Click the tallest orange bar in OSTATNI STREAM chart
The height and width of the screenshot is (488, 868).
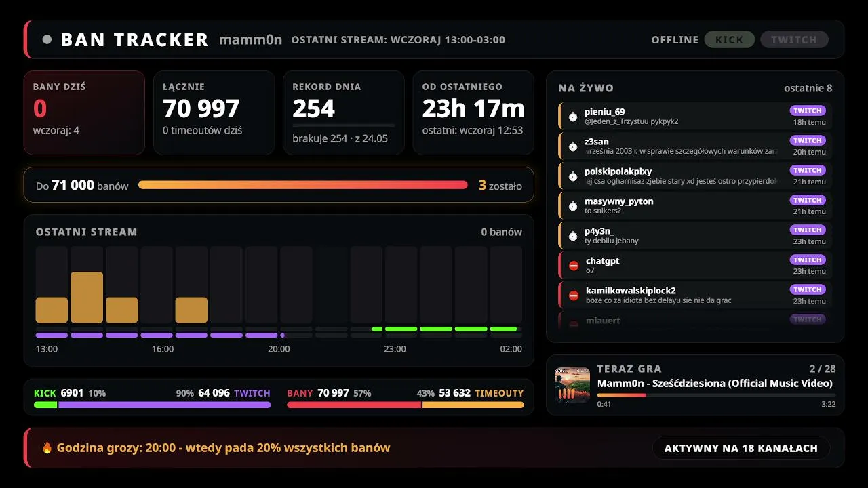click(x=87, y=298)
